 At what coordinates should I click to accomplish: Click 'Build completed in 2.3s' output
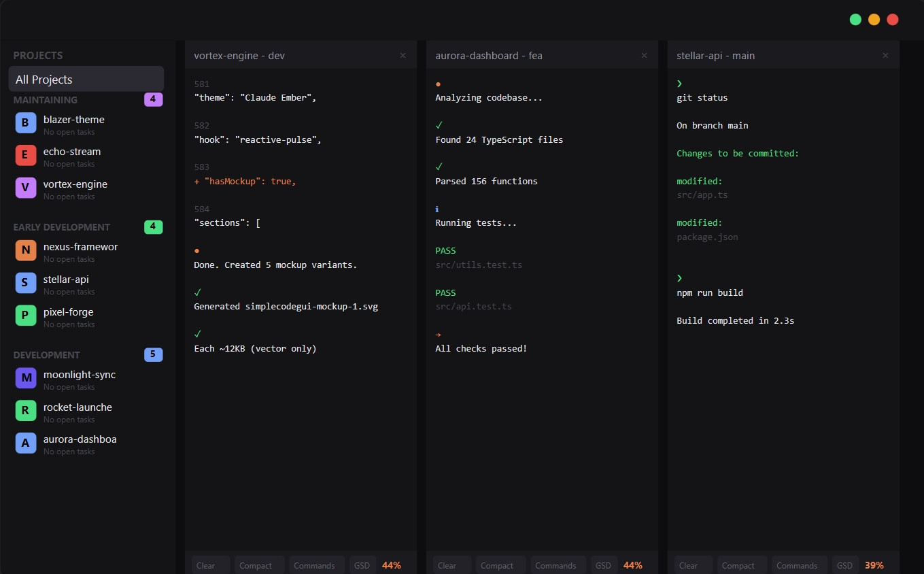(x=736, y=320)
